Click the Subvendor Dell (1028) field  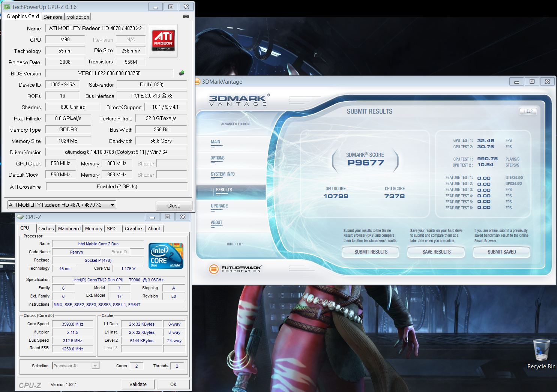tap(152, 84)
